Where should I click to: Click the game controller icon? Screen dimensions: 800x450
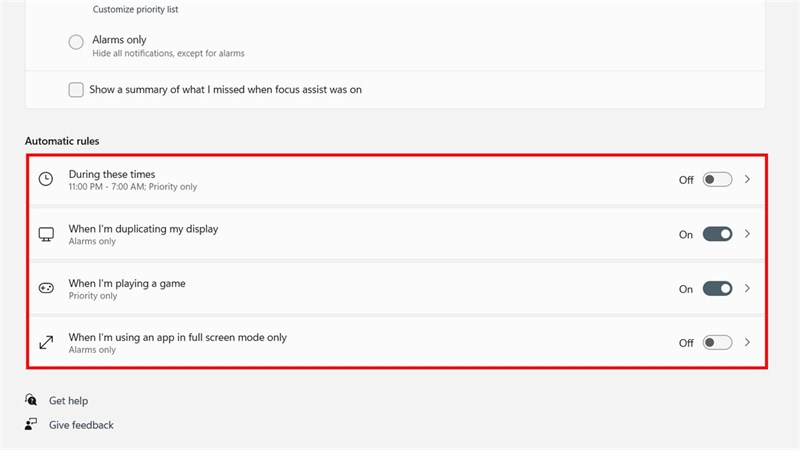46,289
